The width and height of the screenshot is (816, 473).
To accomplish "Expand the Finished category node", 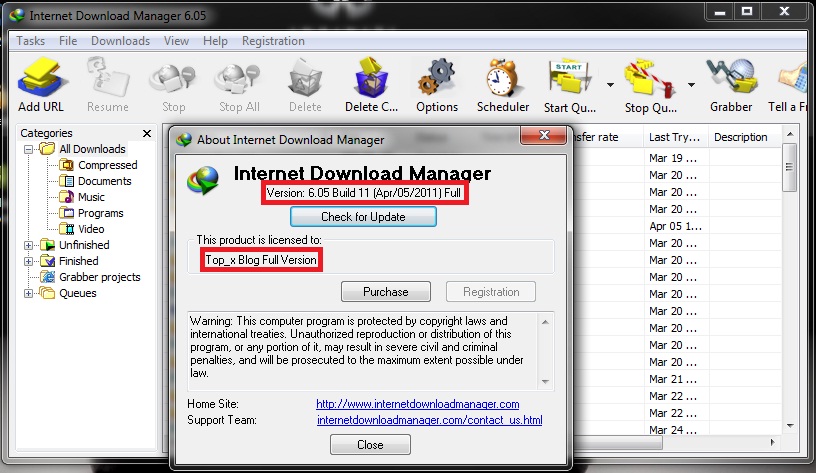I will (29, 261).
